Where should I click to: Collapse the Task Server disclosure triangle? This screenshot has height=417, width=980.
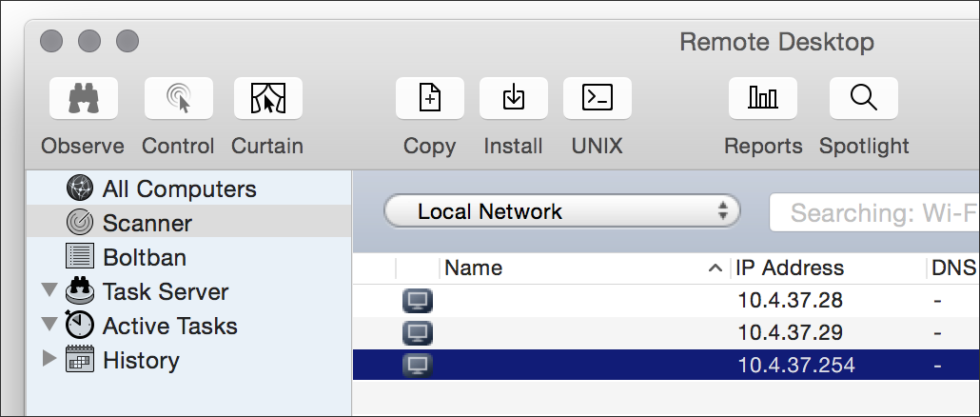pyautogui.click(x=49, y=290)
